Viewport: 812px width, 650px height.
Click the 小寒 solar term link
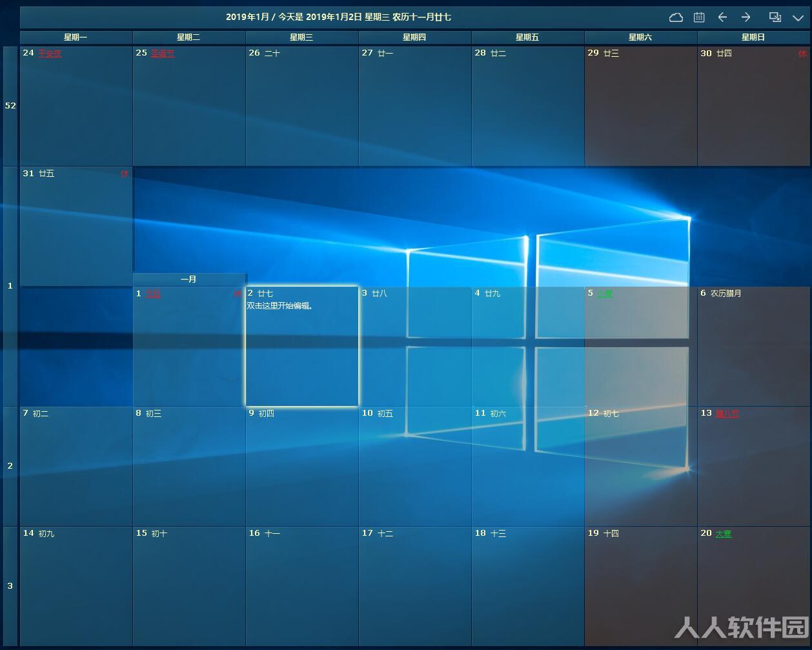(605, 294)
